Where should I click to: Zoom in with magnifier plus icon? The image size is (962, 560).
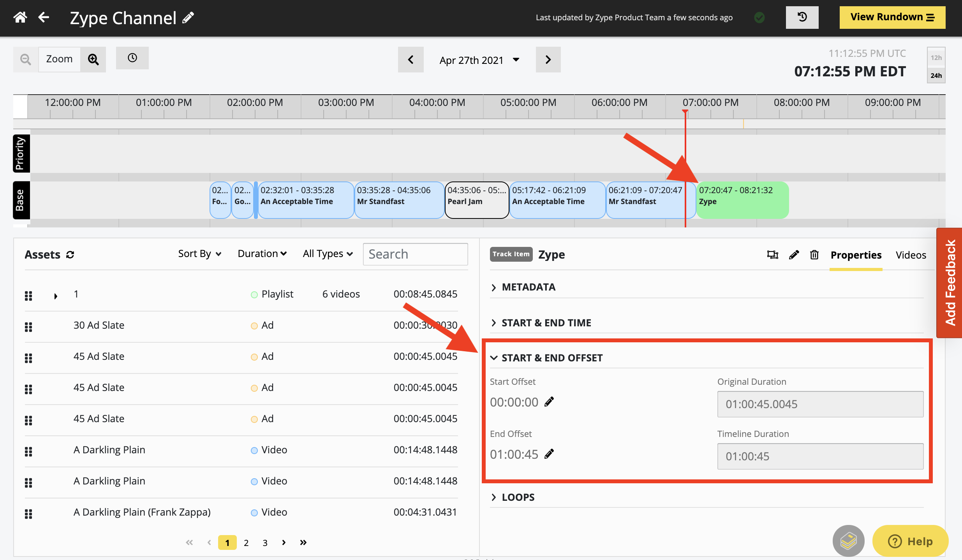(x=93, y=59)
